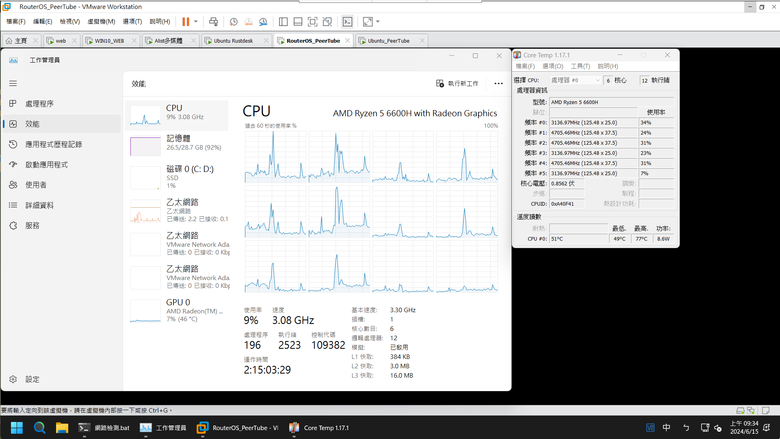Open VMware 檔案(F) menu
Screen dimensions: 780x439
[x=15, y=21]
